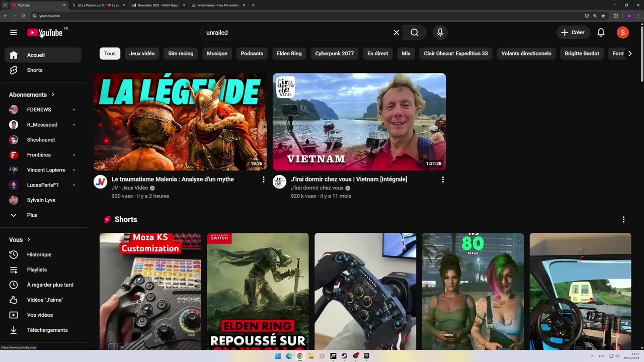Viewport: 644px width, 362px height.
Task: Reload the page
Action: tap(23, 16)
